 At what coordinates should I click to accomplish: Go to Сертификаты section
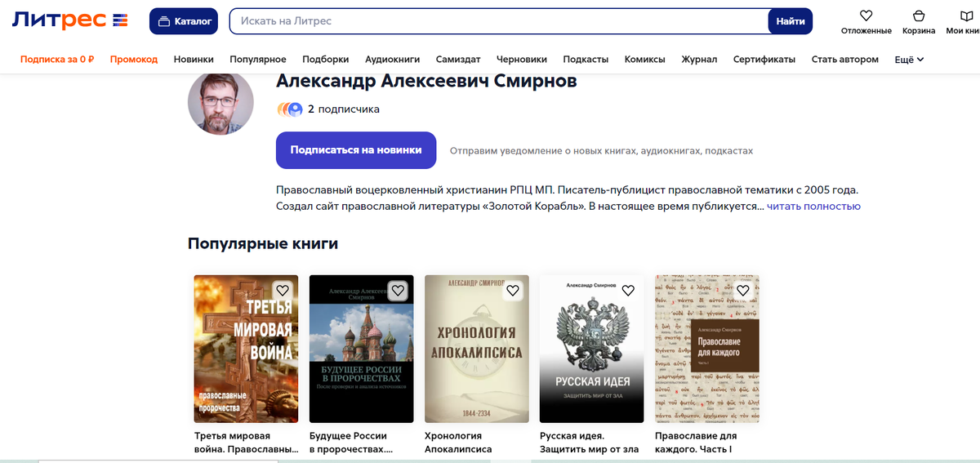(764, 60)
